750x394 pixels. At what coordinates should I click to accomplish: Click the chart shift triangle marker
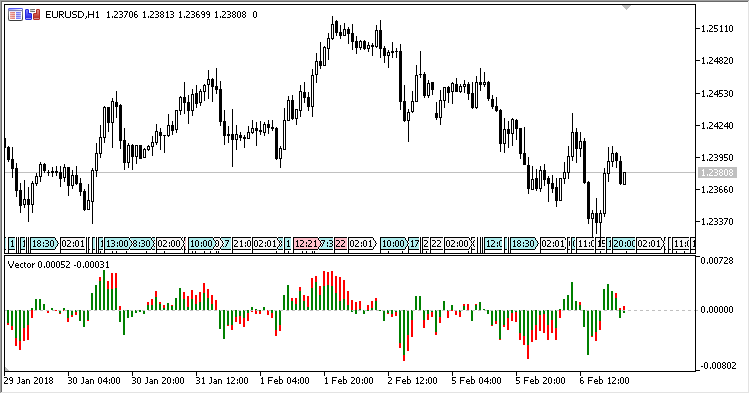[x=626, y=8]
